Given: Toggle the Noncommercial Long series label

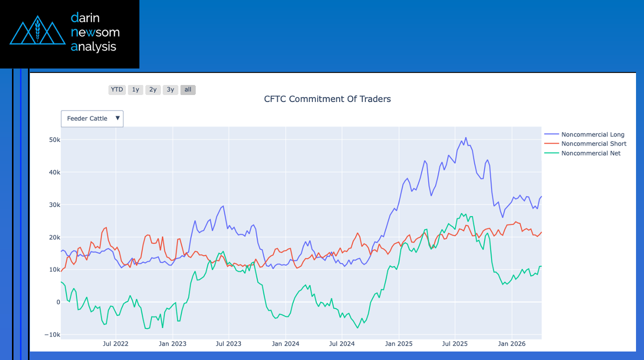Looking at the screenshot, I should point(593,134).
